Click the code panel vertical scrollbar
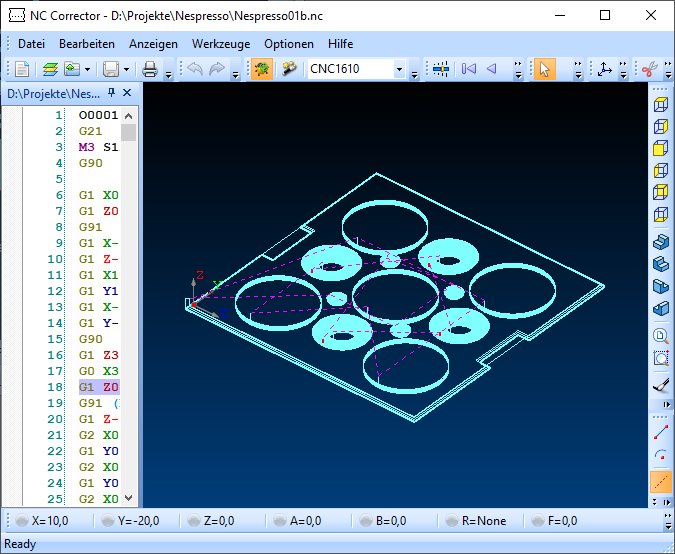This screenshot has height=554, width=675. (128, 300)
